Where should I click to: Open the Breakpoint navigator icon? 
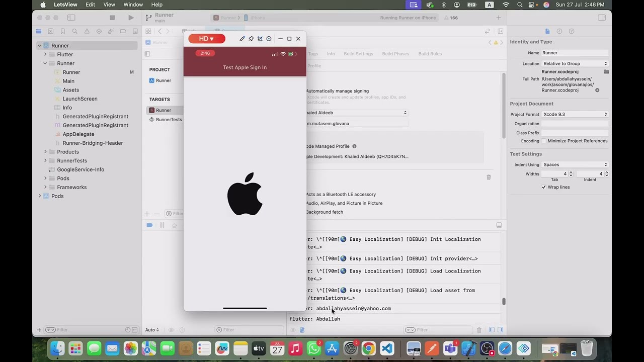tap(123, 31)
